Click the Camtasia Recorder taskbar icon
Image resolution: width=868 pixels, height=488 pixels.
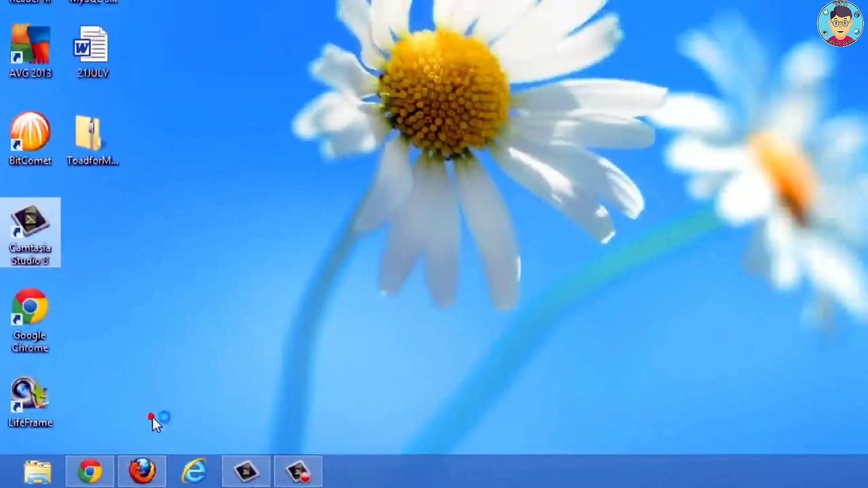pyautogui.click(x=298, y=472)
